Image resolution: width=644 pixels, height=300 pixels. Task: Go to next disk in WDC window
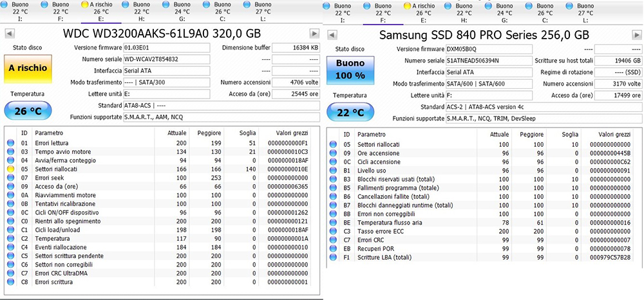click(x=315, y=33)
